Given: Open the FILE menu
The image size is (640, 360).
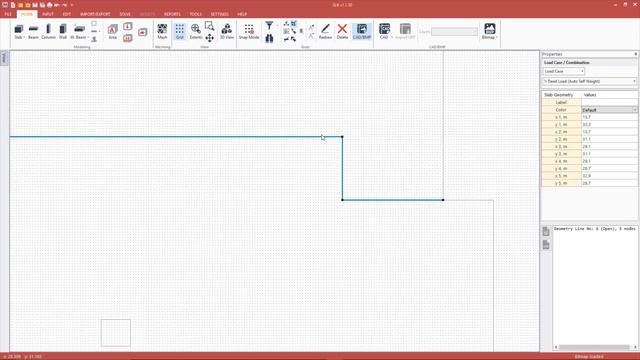Looking at the screenshot, I should tap(8, 14).
